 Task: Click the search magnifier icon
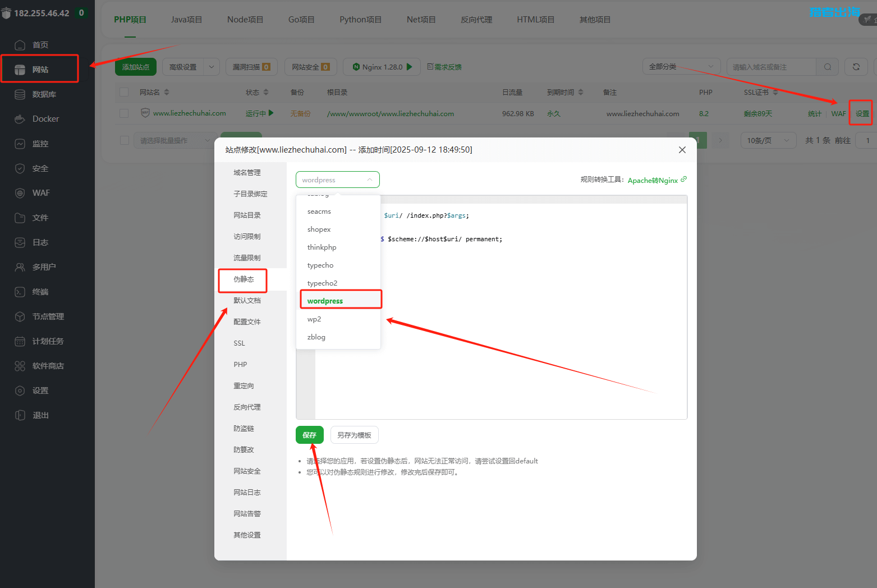(827, 67)
